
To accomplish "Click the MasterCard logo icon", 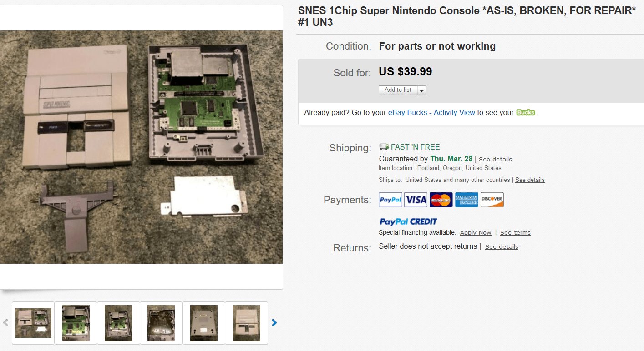I will click(x=441, y=200).
